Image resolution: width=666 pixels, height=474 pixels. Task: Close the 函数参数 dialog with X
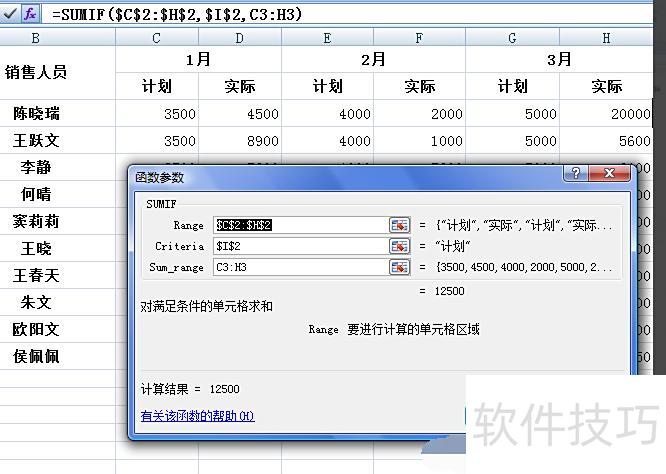(x=609, y=173)
